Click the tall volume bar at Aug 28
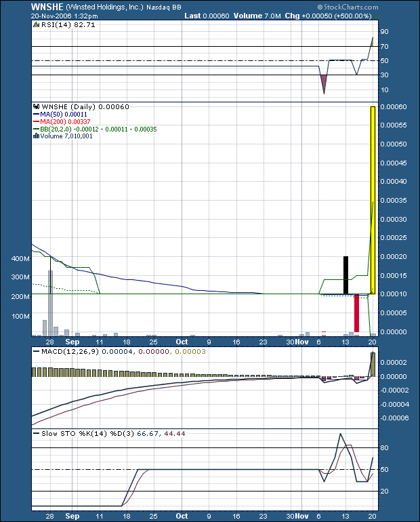Viewport: 420px width, 522px height. click(x=51, y=303)
